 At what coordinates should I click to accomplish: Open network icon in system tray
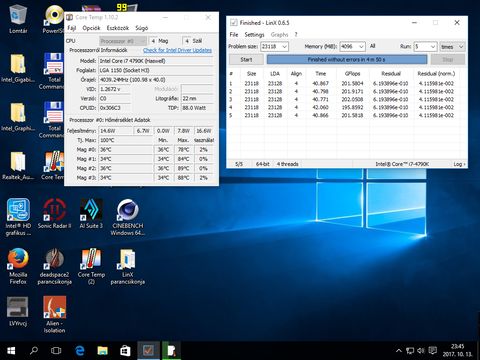(410, 351)
